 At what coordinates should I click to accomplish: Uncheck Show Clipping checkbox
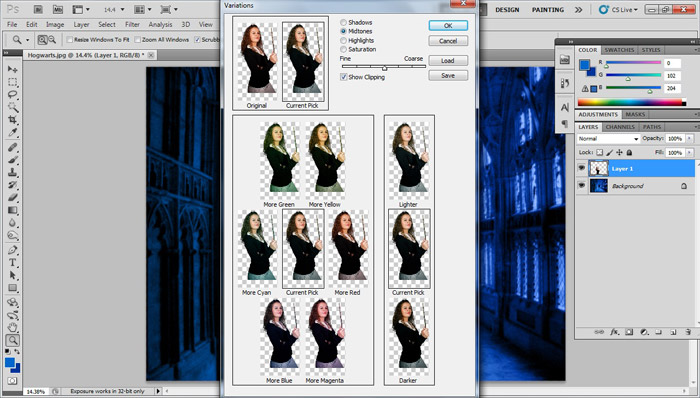coord(343,77)
